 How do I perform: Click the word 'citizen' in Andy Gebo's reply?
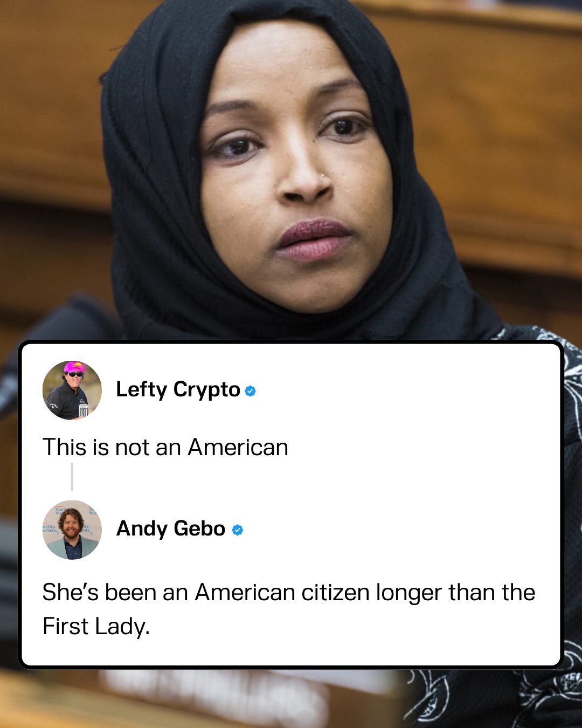click(x=335, y=593)
